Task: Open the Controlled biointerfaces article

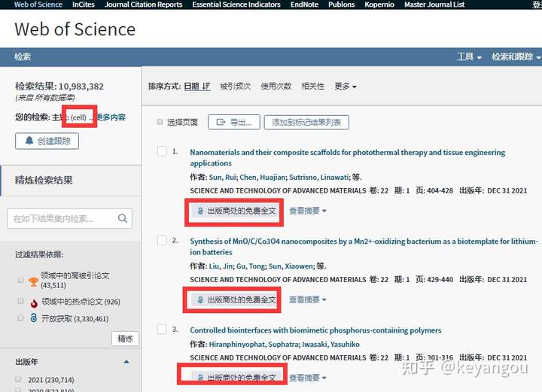Action: point(315,330)
